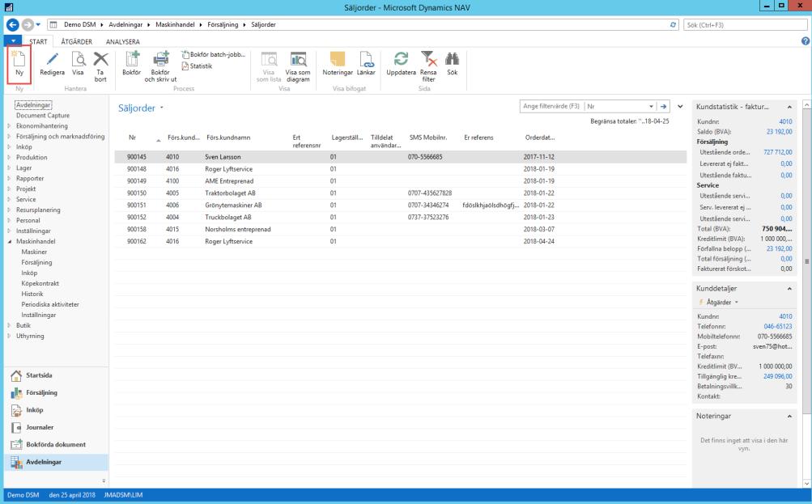
Task: Click Tillgänglig kredit value 249 096,00
Action: (x=778, y=376)
